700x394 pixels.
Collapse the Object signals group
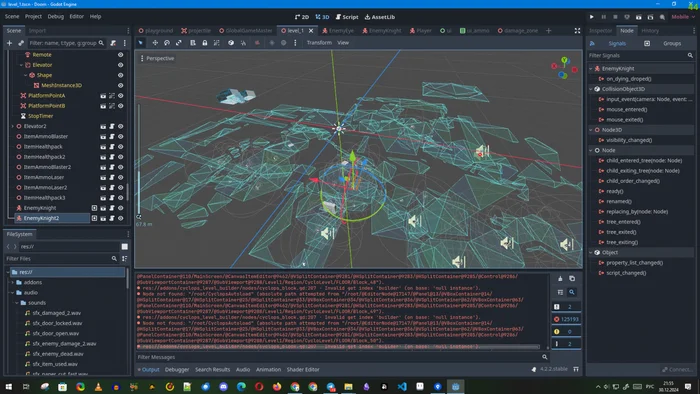pos(591,253)
